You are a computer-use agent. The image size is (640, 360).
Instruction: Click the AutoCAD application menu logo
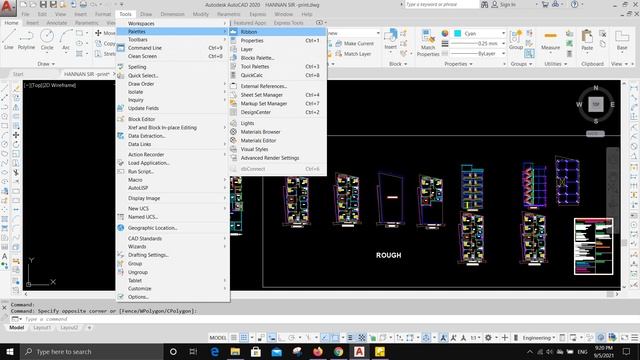click(x=8, y=8)
